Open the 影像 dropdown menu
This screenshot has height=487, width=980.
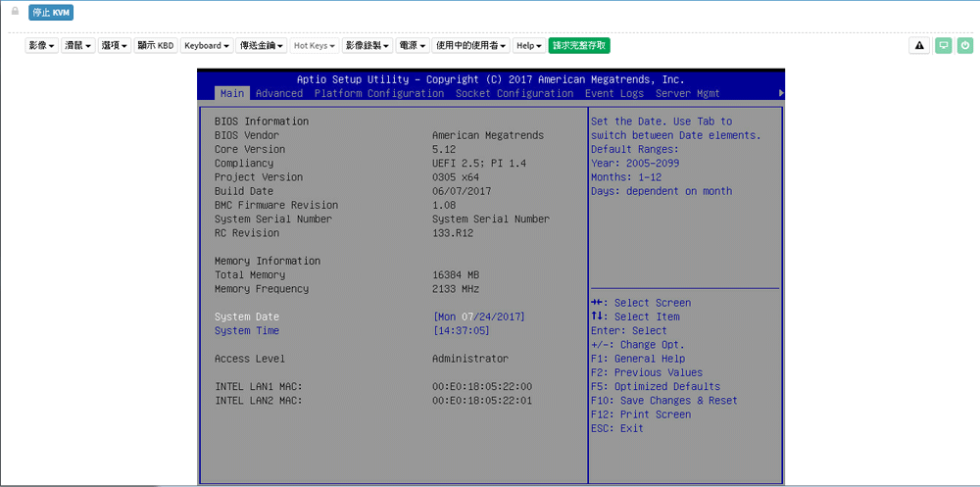(x=42, y=46)
